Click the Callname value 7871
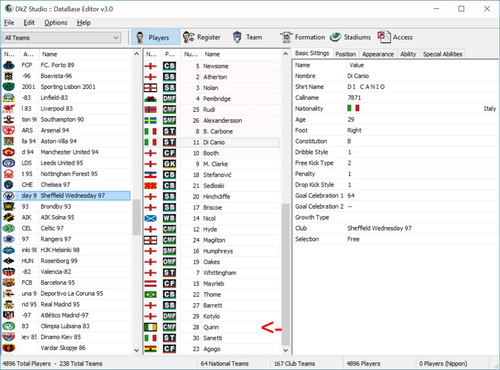Viewport: 500px width, 370px height. tap(354, 98)
